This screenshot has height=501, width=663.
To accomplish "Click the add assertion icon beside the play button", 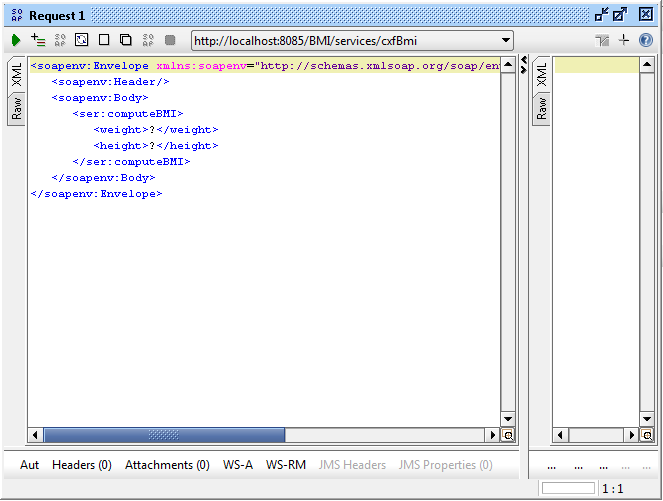I will click(x=38, y=40).
